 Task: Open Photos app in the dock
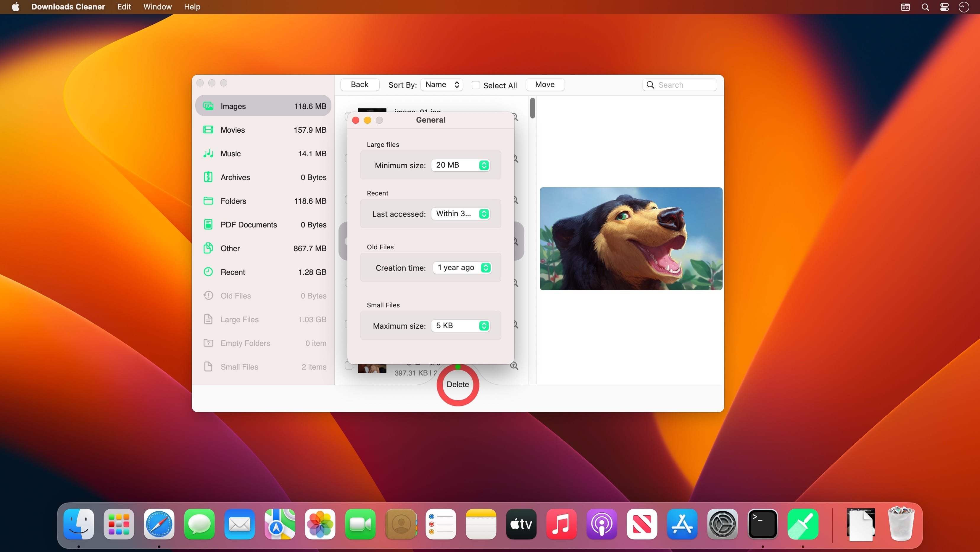tap(320, 524)
